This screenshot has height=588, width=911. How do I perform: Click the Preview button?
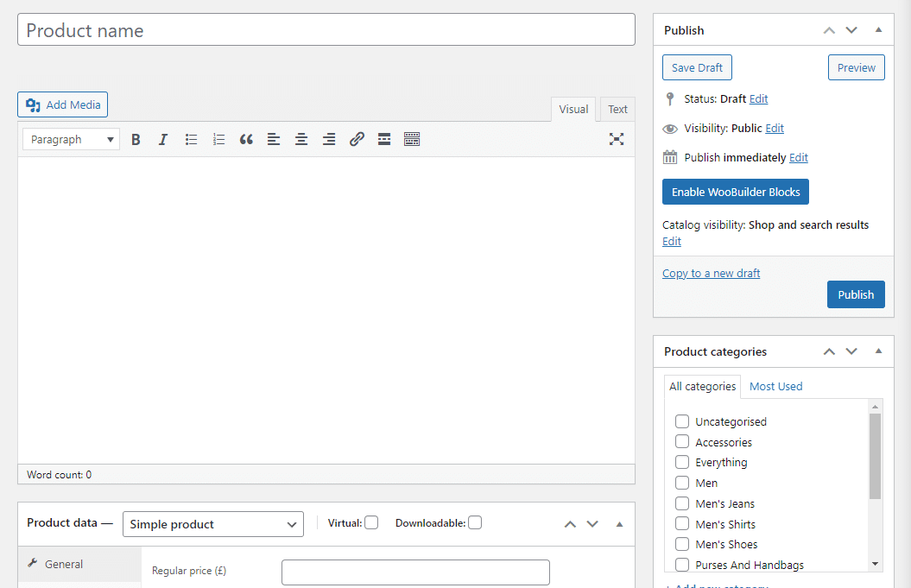(857, 67)
